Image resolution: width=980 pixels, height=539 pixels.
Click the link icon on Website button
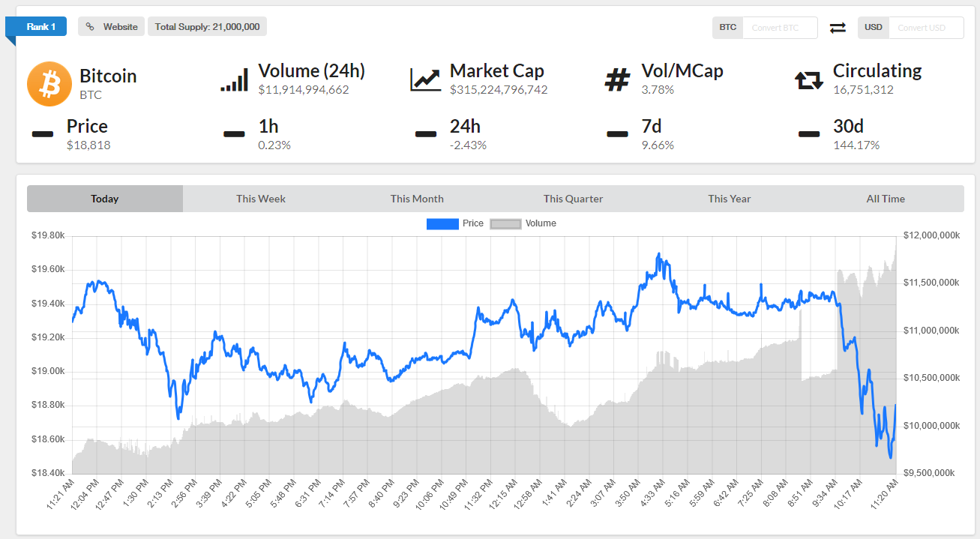[90, 27]
